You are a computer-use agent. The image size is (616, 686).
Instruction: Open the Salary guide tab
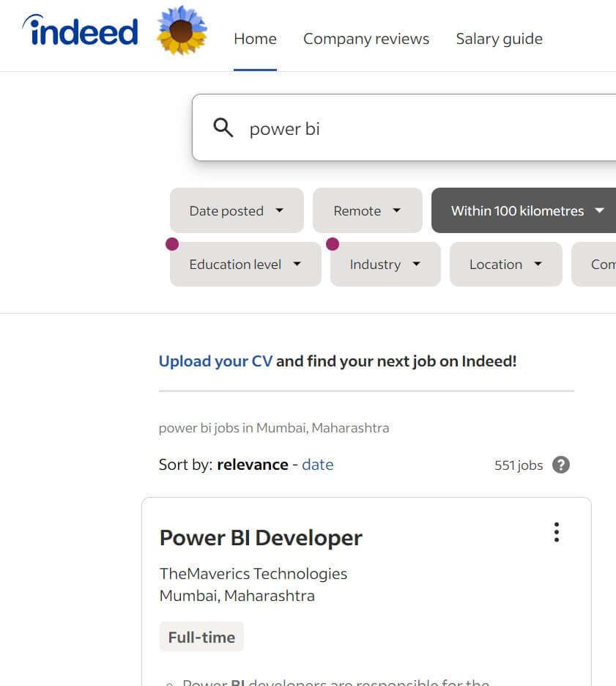click(499, 38)
